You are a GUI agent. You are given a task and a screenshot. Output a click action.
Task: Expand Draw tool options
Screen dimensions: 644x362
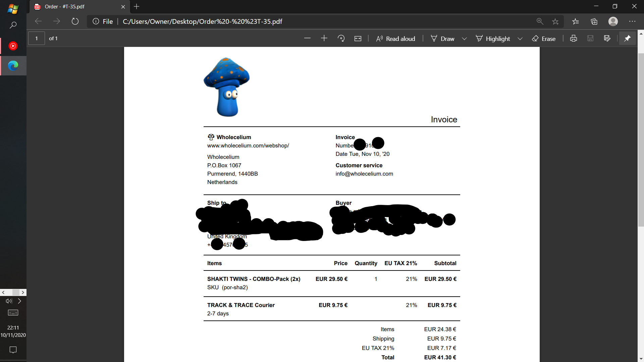pos(464,39)
